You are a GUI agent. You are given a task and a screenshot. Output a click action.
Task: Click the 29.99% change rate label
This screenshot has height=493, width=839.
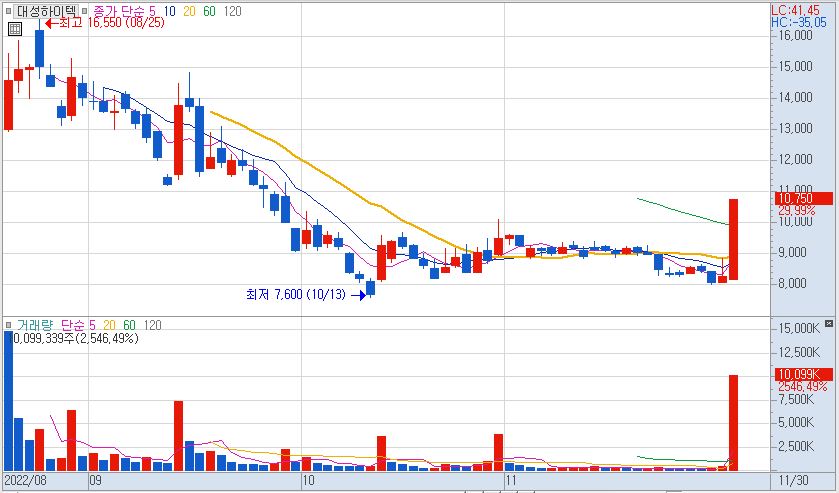click(x=797, y=210)
